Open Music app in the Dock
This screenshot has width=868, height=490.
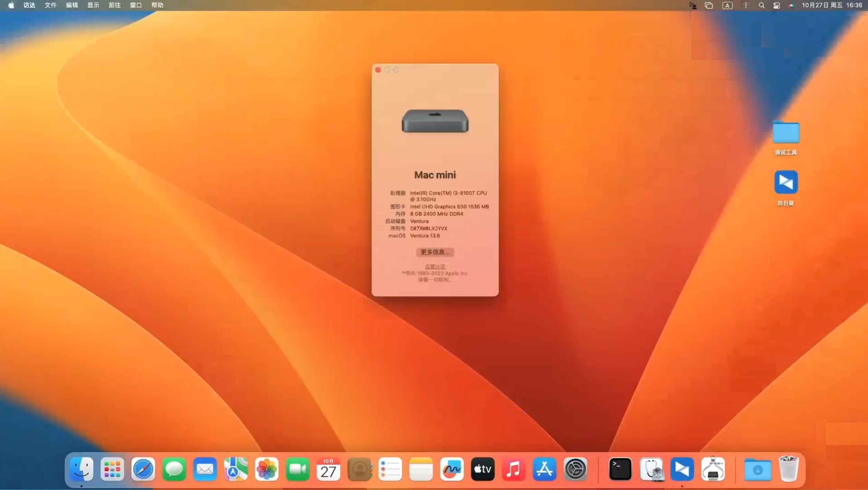[514, 469]
